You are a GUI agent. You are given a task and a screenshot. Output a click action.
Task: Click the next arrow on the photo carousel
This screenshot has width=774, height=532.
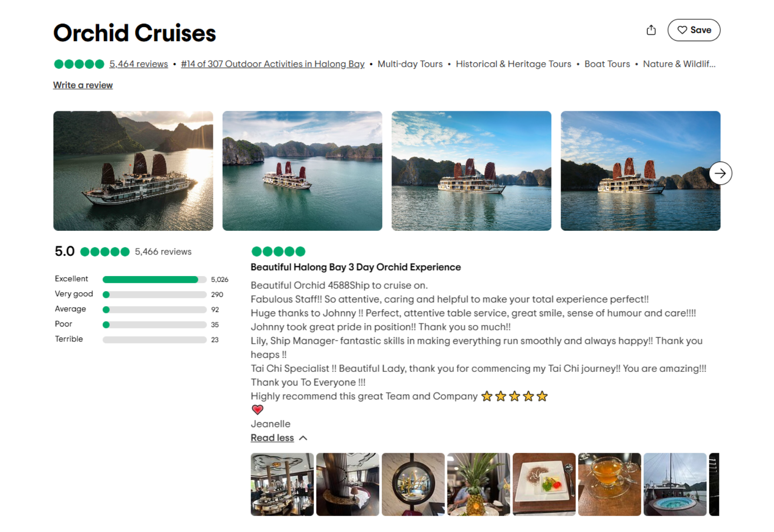pyautogui.click(x=721, y=173)
